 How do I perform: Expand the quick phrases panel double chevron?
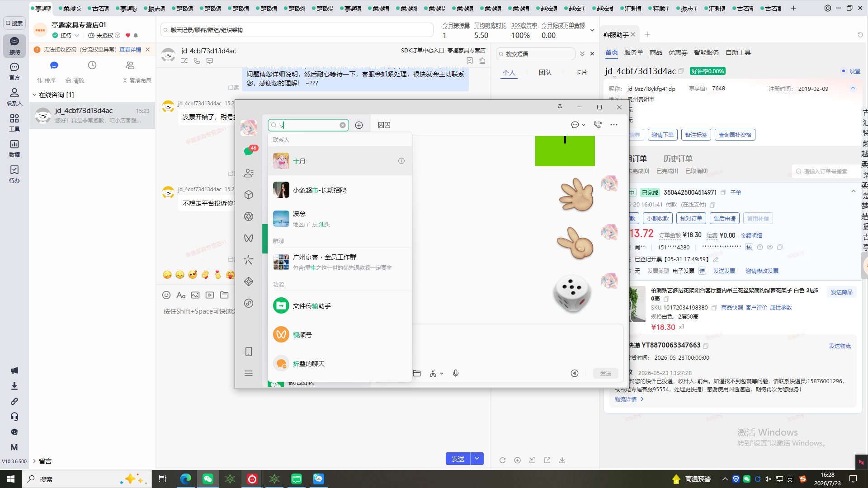point(582,54)
